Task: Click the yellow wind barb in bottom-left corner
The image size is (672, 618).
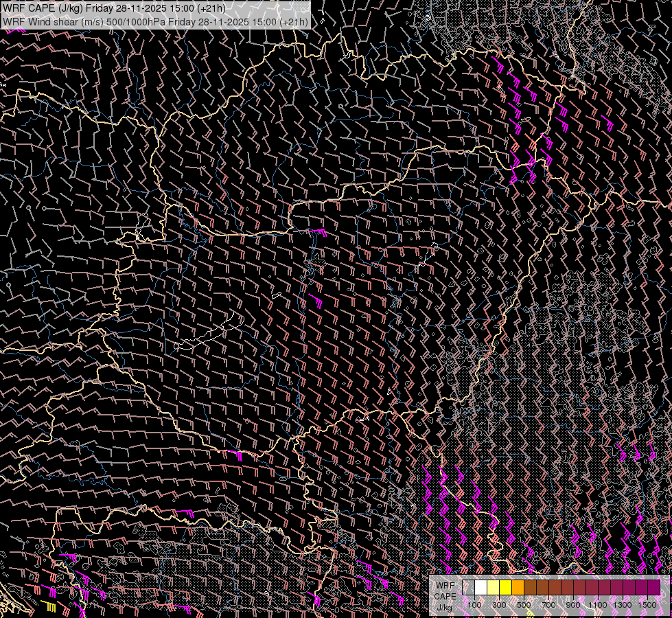Action: pyautogui.click(x=50, y=606)
